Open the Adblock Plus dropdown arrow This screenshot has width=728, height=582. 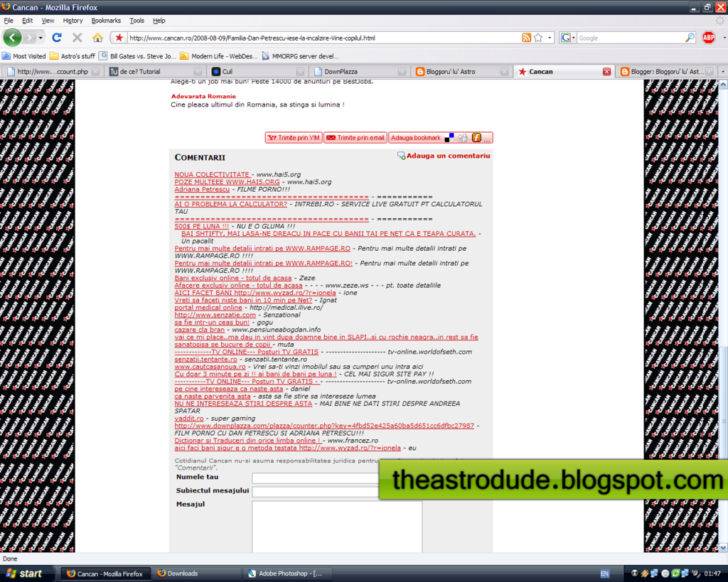pos(723,38)
